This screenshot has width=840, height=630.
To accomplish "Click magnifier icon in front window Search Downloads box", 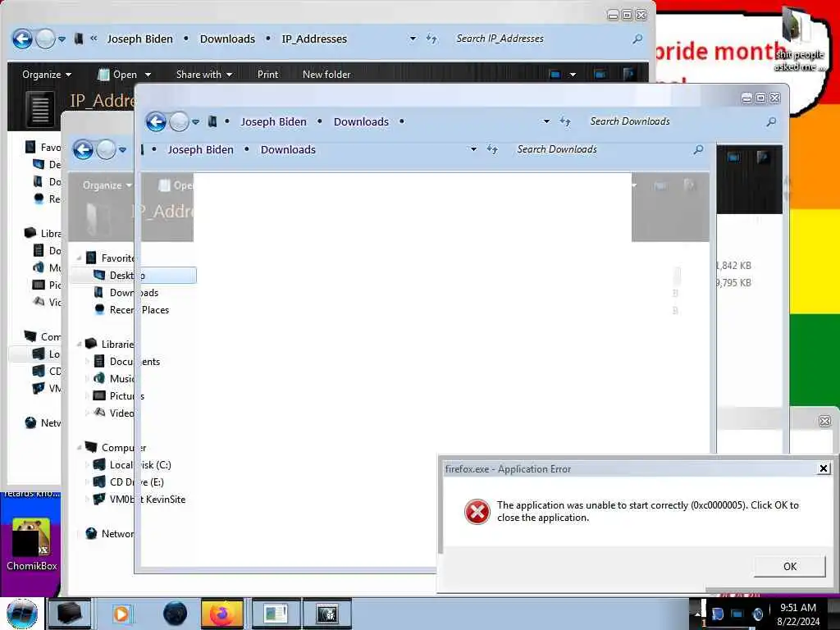I will 771,121.
